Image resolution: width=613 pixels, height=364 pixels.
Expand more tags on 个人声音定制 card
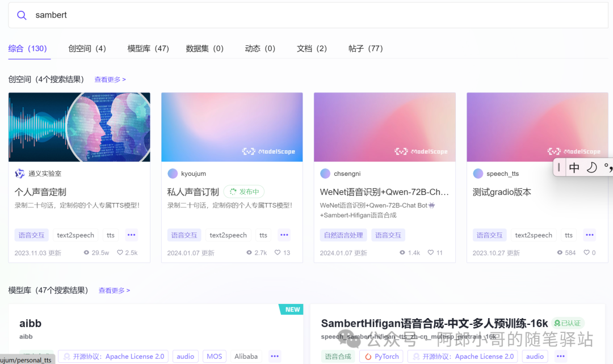(x=131, y=235)
